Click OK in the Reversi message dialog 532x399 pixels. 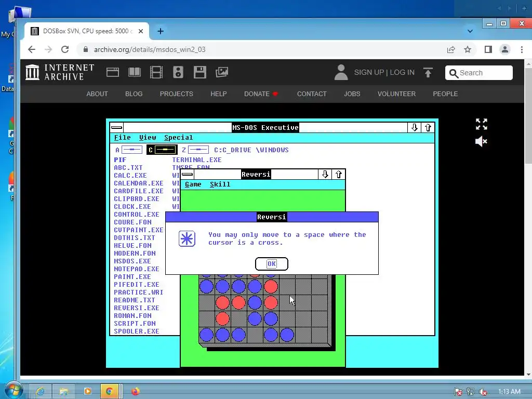[271, 263]
